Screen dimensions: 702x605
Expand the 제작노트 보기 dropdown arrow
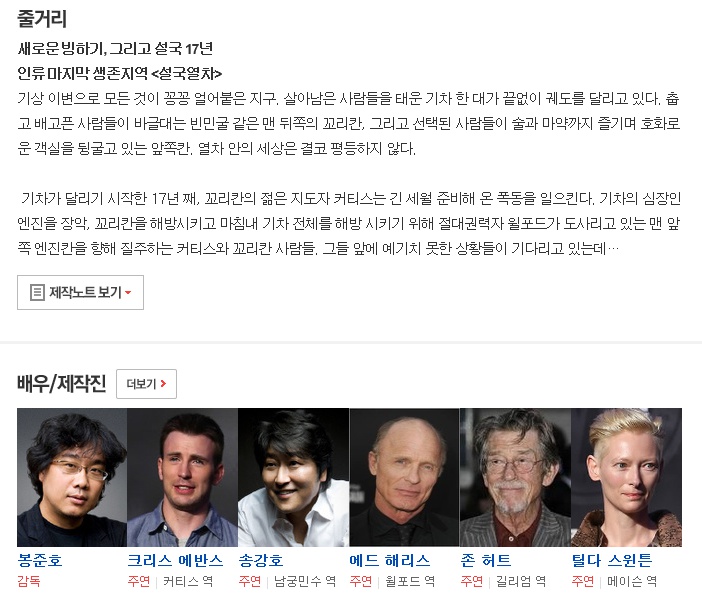point(128,293)
